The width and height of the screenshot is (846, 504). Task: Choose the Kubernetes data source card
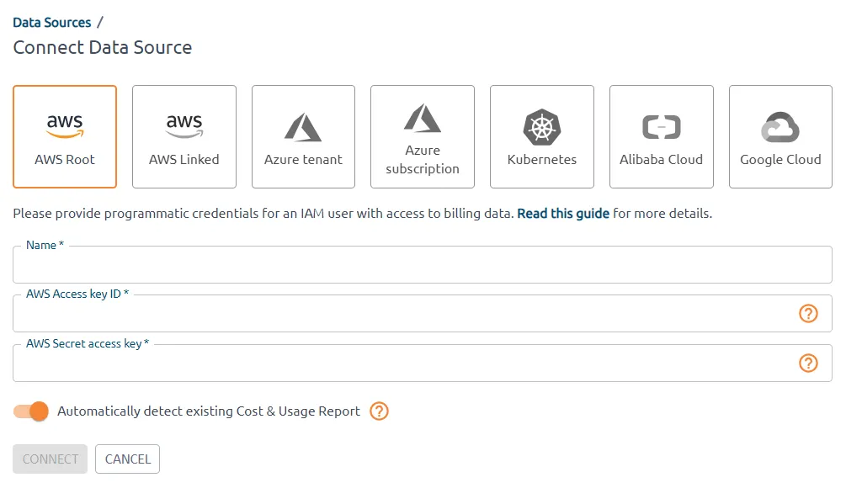tap(542, 136)
